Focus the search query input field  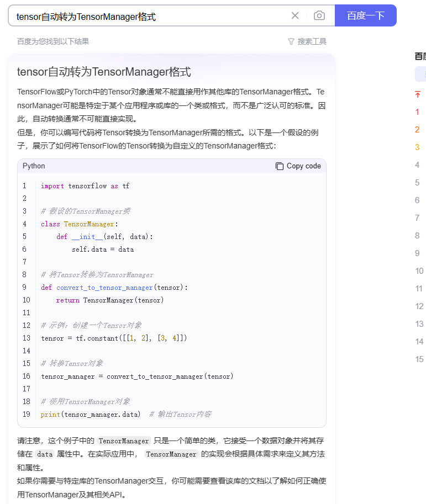[149, 17]
